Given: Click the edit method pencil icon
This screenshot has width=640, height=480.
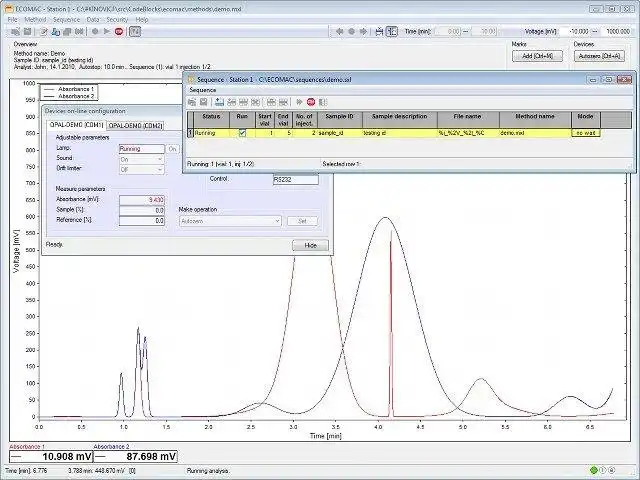Looking at the screenshot, I should pos(43,31).
